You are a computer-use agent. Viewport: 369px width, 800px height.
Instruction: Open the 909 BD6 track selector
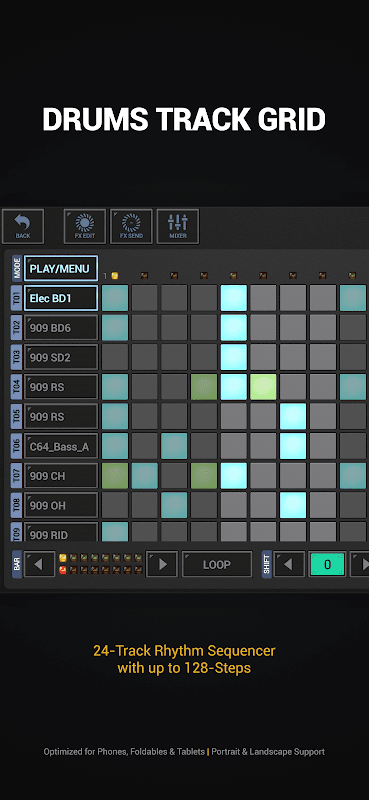click(x=61, y=328)
